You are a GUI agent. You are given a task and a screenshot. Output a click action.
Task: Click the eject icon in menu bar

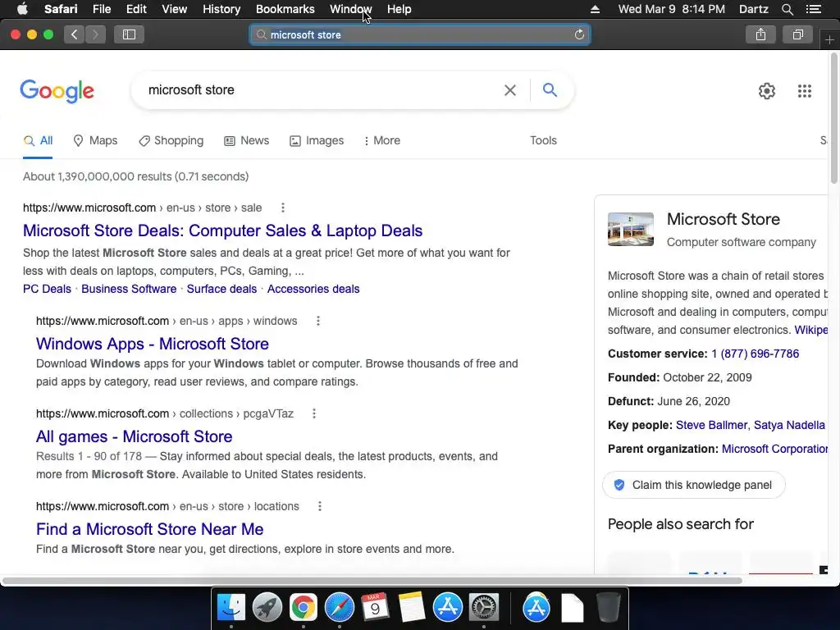(595, 9)
